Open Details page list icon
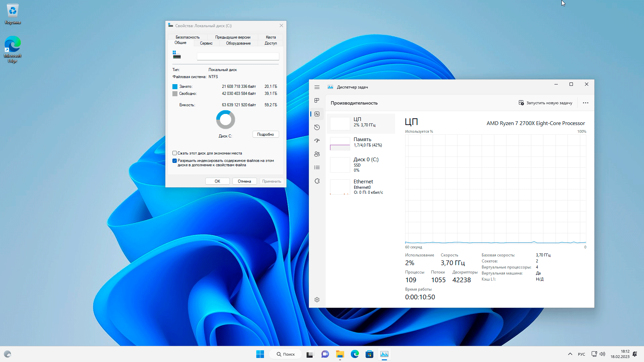This screenshot has height=362, width=644. click(317, 168)
